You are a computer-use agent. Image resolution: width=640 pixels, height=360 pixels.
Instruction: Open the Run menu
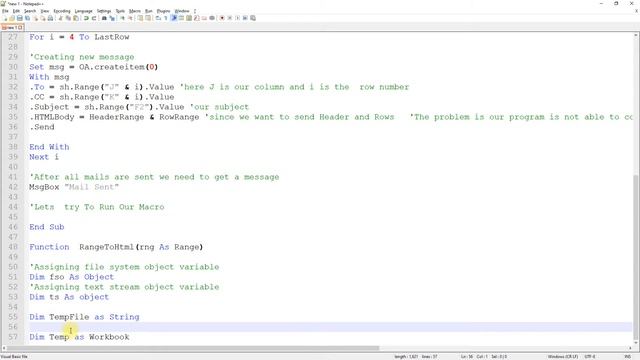(149, 11)
